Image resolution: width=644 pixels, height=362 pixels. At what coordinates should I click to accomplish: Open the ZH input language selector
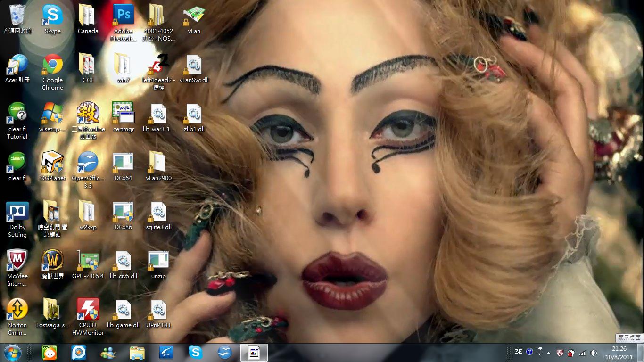(x=519, y=352)
